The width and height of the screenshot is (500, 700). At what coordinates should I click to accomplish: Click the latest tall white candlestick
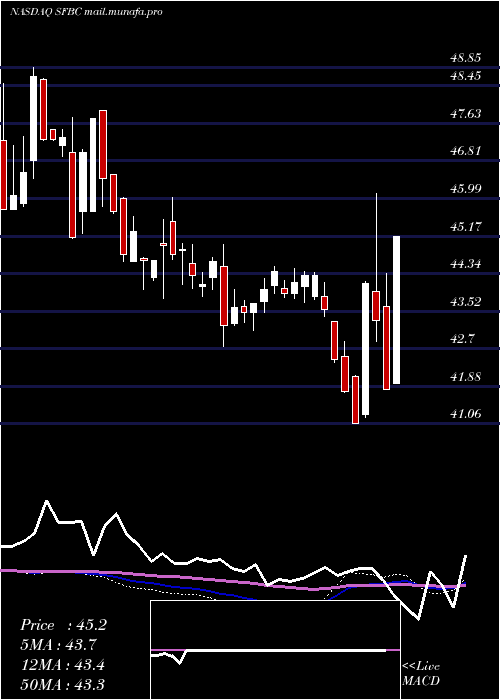pos(396,310)
